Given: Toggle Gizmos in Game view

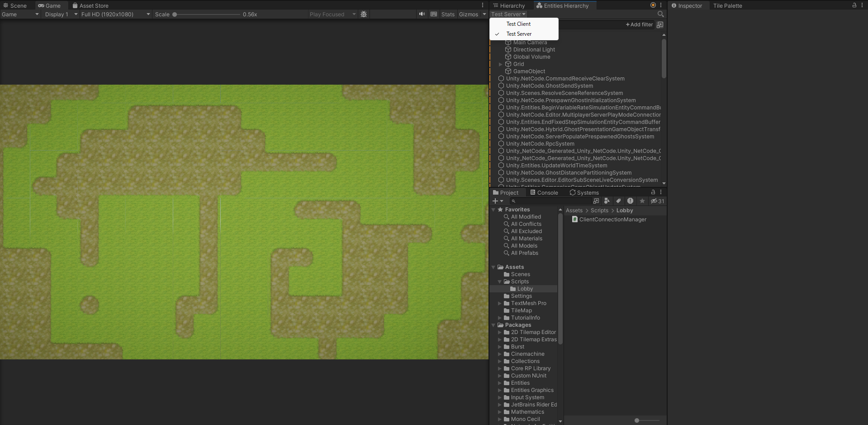Looking at the screenshot, I should pyautogui.click(x=468, y=14).
